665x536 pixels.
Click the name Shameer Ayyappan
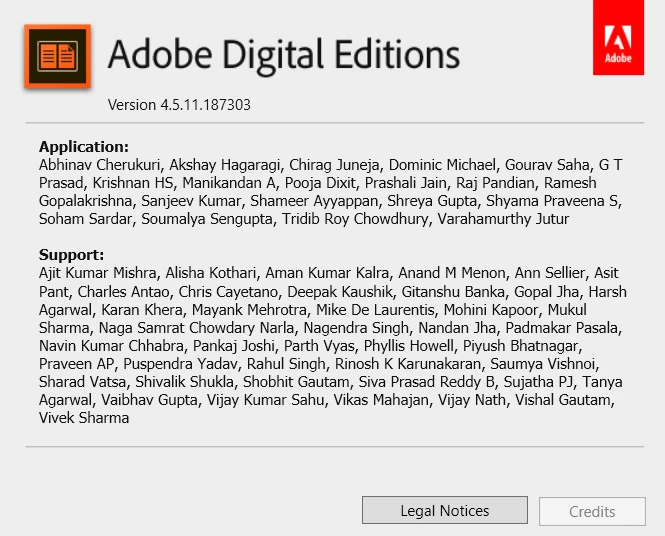click(x=314, y=201)
